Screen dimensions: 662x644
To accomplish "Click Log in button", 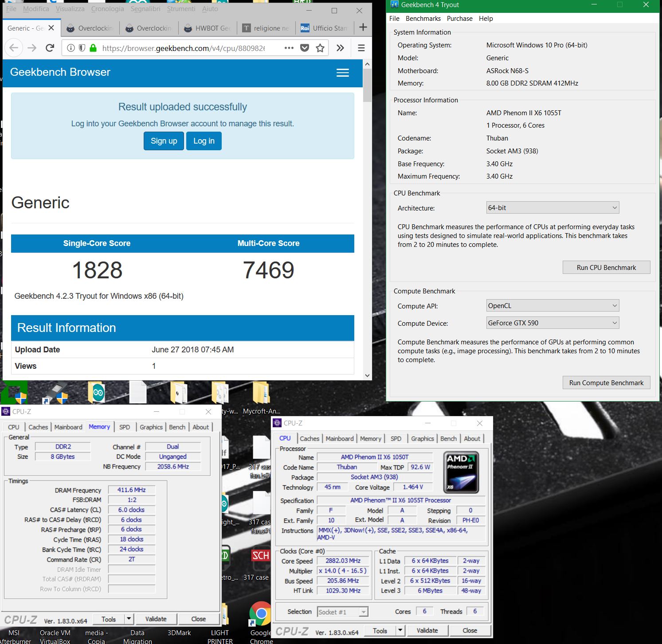I will 204,141.
